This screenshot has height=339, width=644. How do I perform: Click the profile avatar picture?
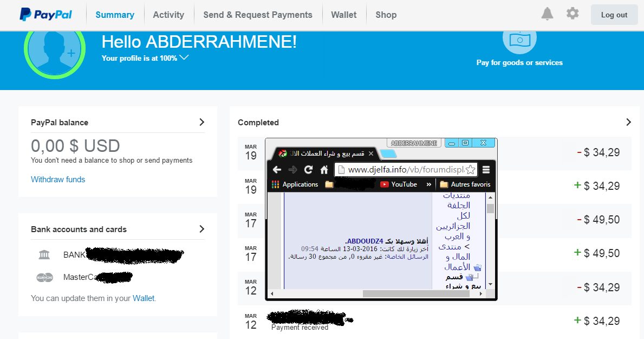tap(55, 49)
